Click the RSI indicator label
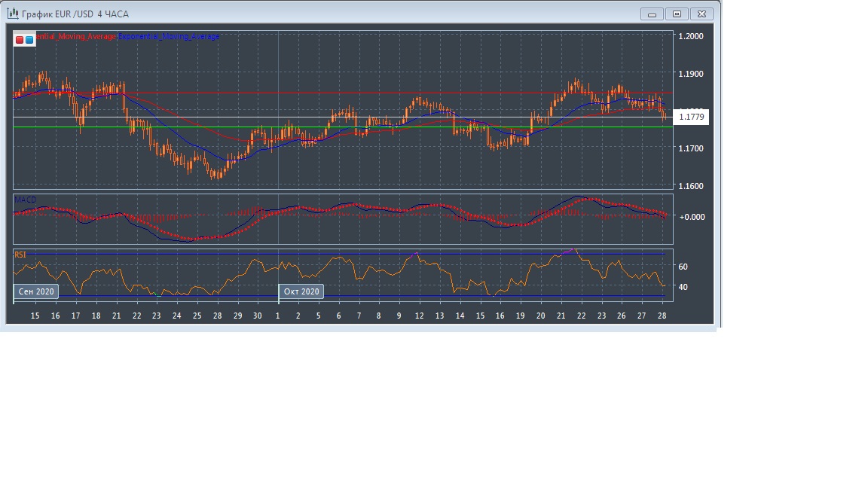Screen dimensions: 868x488 click(x=20, y=255)
